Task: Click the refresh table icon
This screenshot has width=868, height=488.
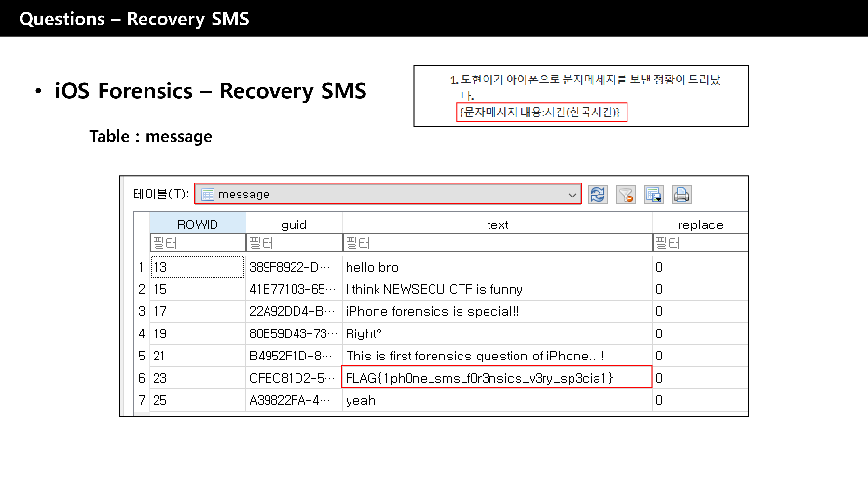Action: pyautogui.click(x=598, y=195)
